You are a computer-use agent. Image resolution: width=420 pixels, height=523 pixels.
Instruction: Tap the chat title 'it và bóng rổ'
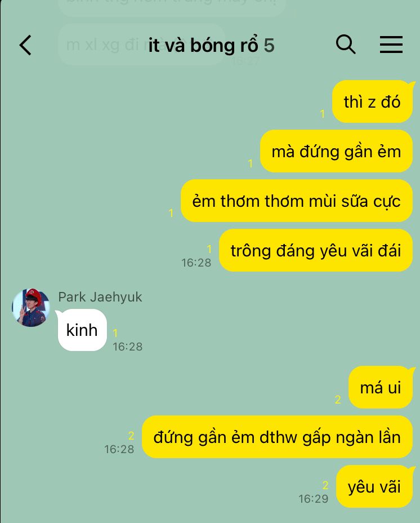coord(203,45)
